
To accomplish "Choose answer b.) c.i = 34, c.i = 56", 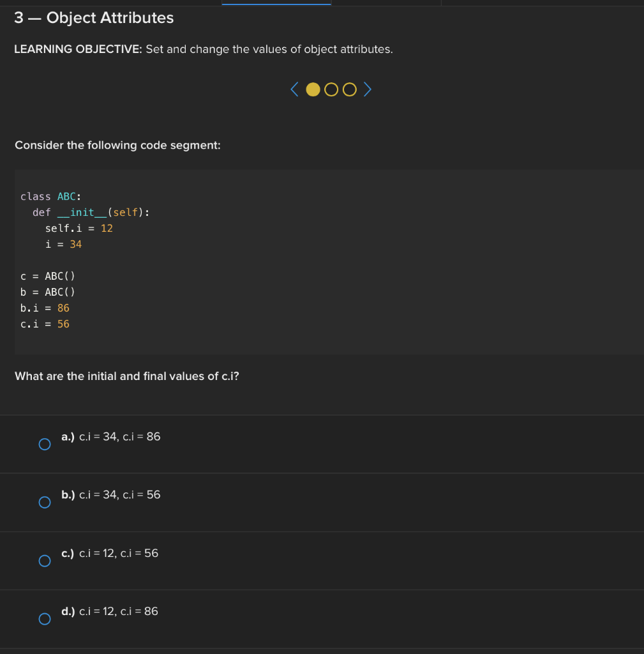I will pos(44,503).
